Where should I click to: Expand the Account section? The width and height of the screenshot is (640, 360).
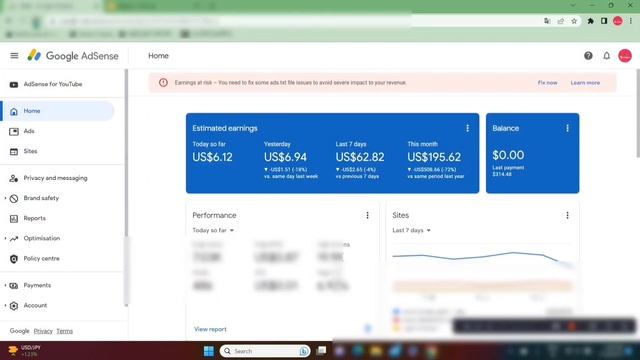coord(5,306)
